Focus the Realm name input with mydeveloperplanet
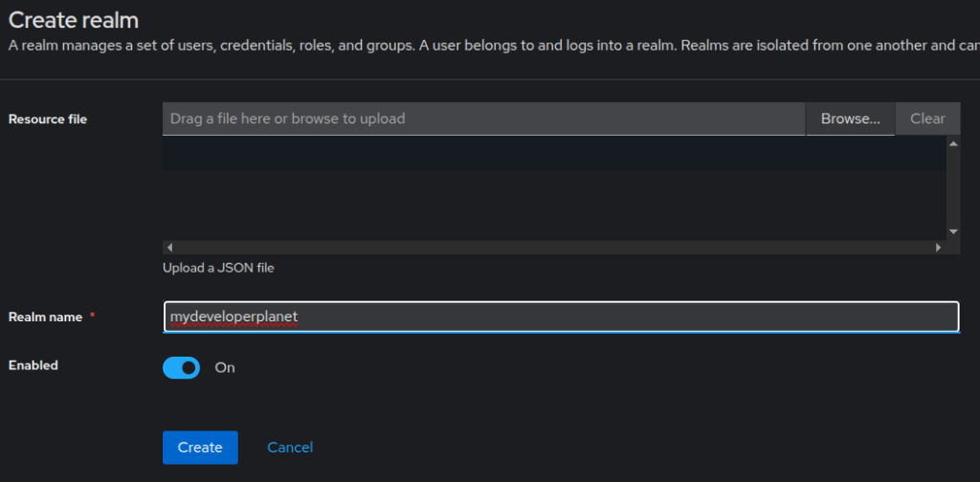This screenshot has height=482, width=980. [x=561, y=318]
